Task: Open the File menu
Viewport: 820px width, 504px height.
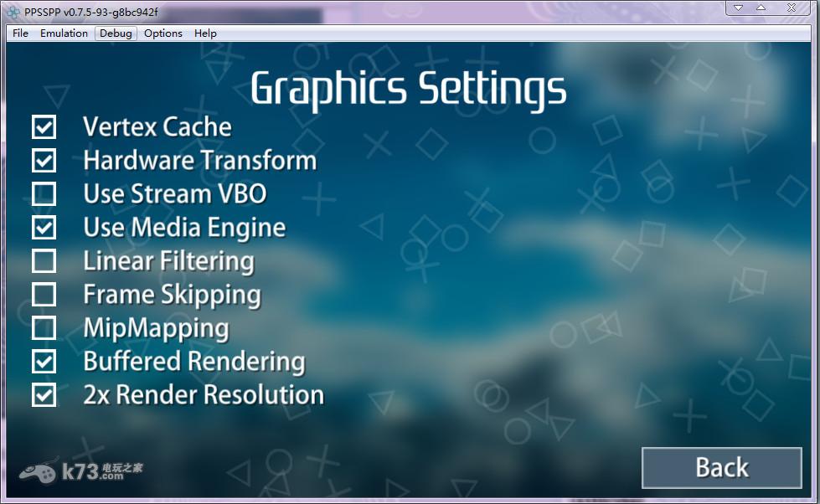Action: coord(20,33)
